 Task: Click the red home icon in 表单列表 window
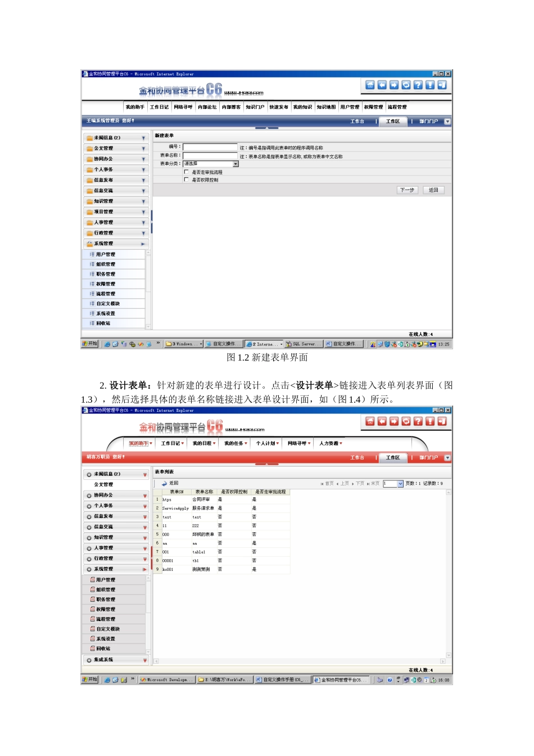click(x=370, y=421)
